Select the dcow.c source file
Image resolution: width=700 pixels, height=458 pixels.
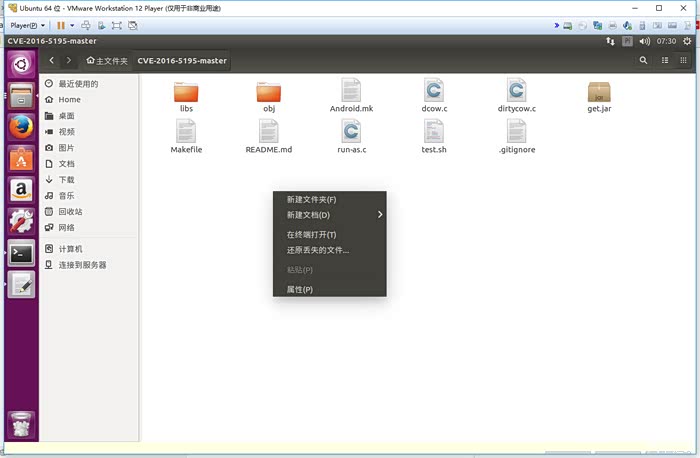point(434,96)
